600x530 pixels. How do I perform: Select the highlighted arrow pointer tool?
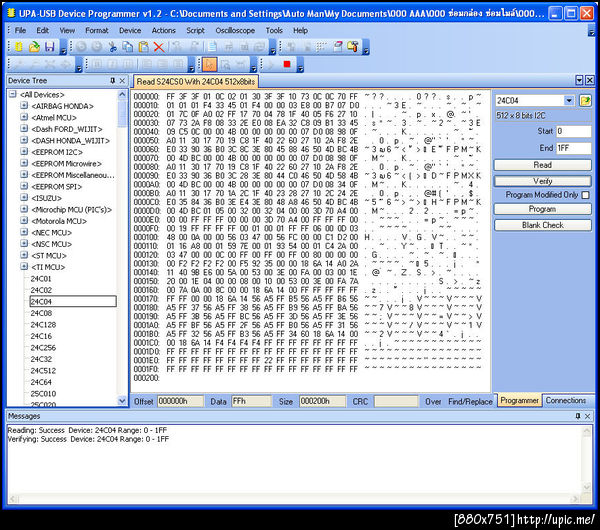click(209, 64)
